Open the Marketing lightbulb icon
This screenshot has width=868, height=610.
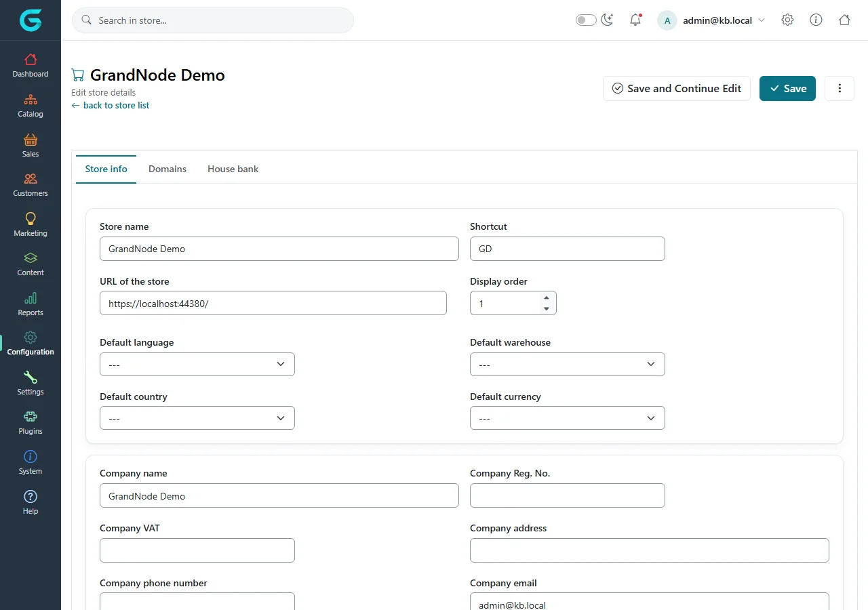point(31,219)
